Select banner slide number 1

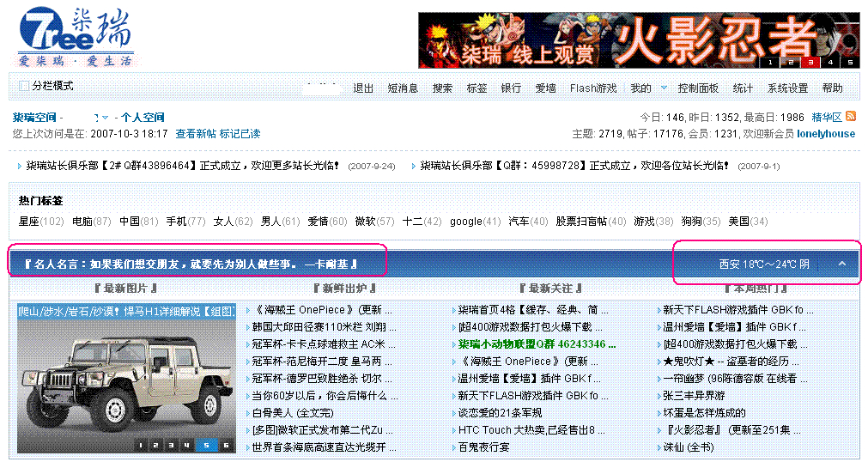pos(770,63)
